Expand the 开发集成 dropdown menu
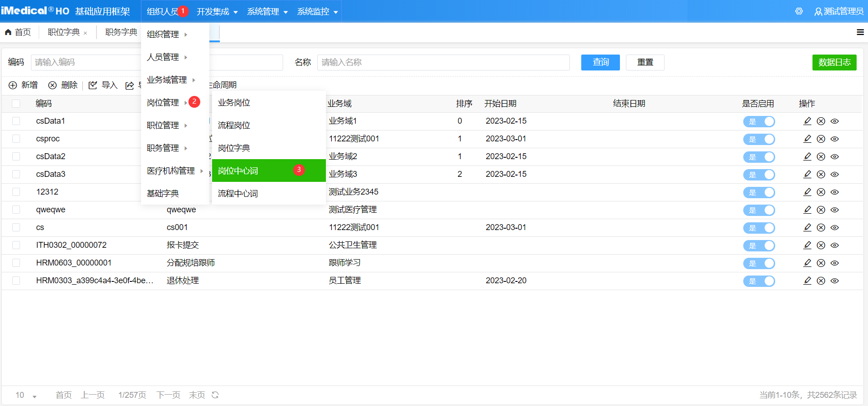Viewport: 868px width, 406px height. [x=217, y=12]
